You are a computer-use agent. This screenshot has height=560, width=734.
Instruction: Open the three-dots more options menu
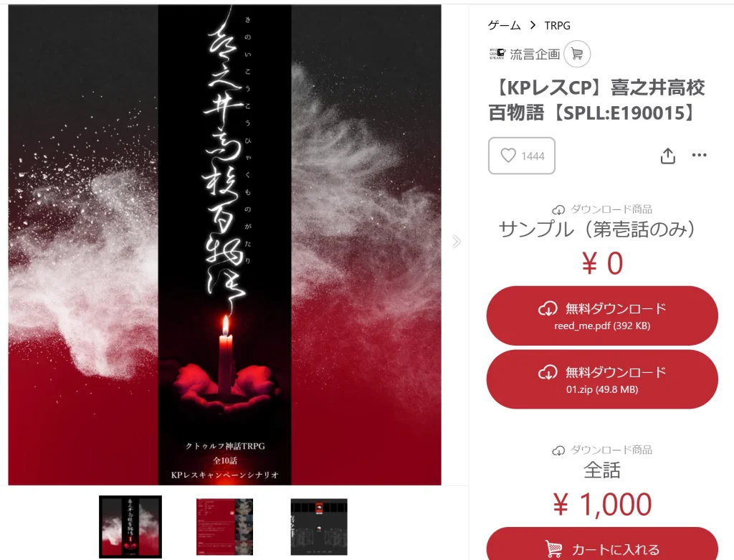click(x=699, y=155)
